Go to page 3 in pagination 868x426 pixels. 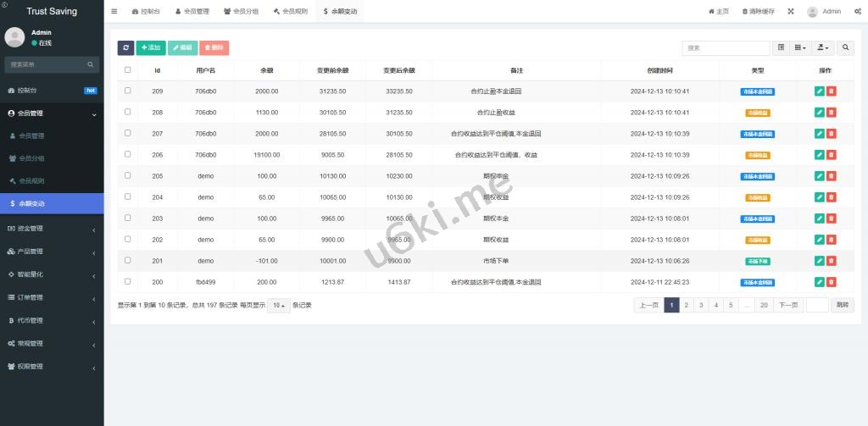click(x=701, y=305)
